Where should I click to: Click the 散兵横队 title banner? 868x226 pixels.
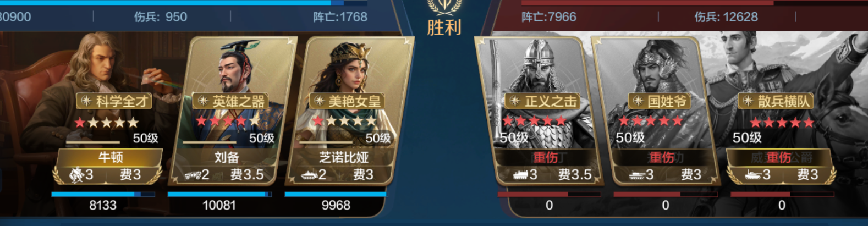point(776,101)
